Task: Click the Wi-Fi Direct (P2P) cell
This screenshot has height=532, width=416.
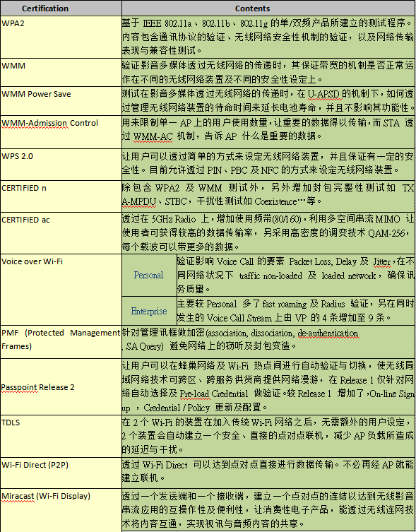Action: click(x=61, y=473)
